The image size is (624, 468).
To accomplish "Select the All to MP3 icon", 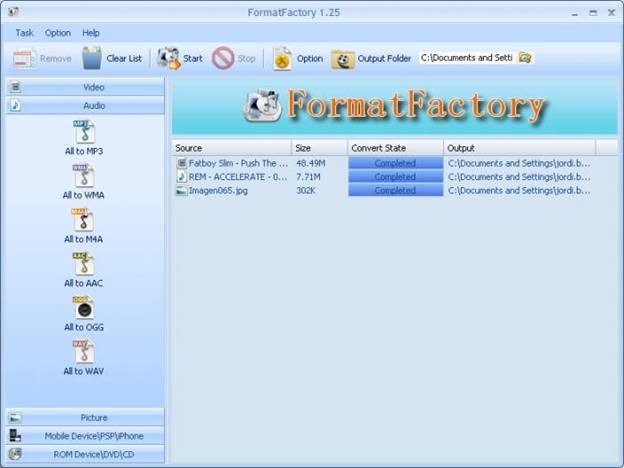I will pos(84,132).
